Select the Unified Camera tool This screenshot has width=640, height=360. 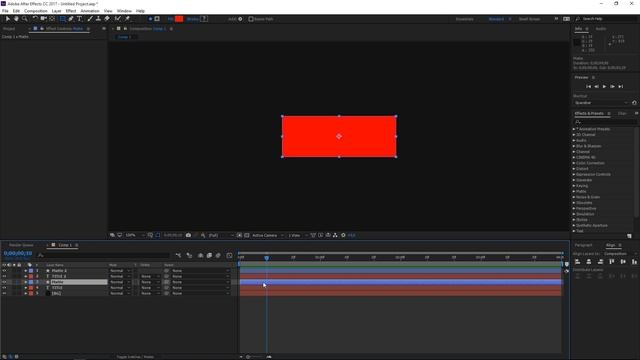(44, 19)
